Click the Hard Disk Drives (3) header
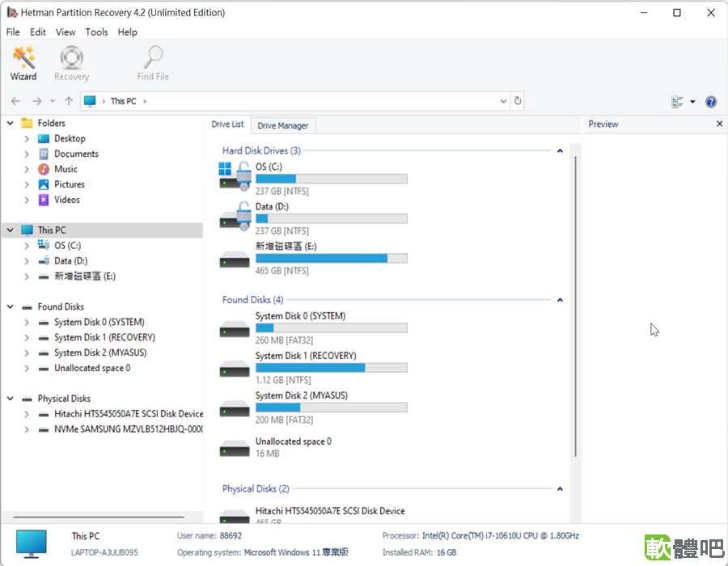This screenshot has width=728, height=566. 261,150
